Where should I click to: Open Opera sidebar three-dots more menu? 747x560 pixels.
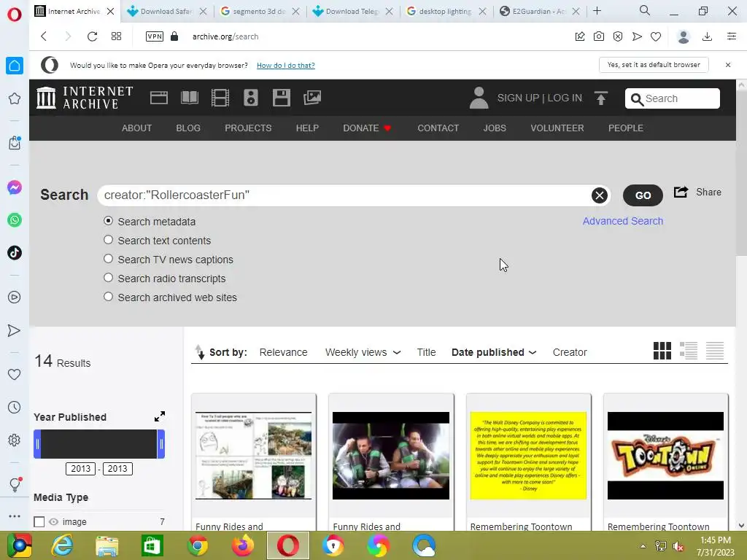[15, 516]
